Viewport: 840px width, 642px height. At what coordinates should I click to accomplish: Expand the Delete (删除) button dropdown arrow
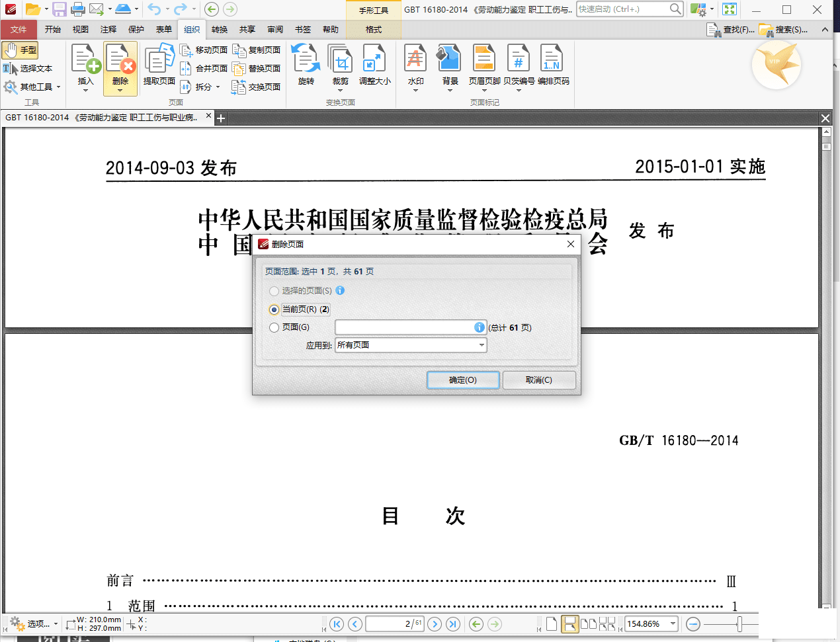(120, 91)
